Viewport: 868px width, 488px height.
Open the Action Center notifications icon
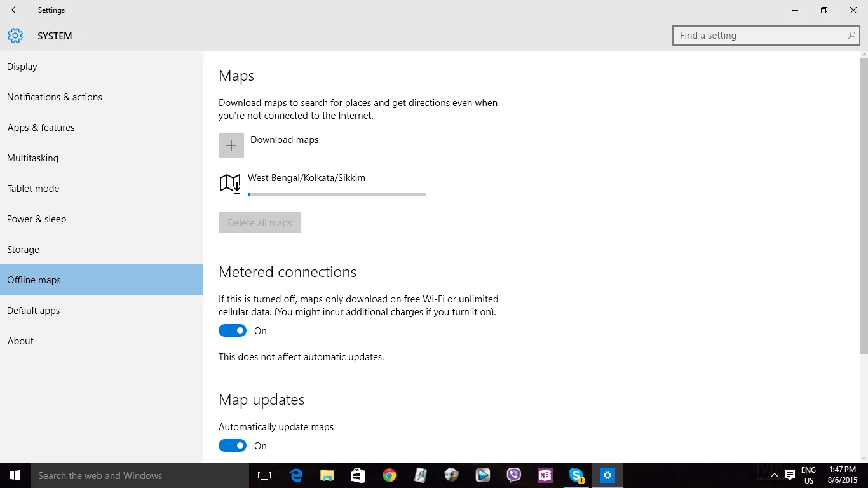point(790,475)
